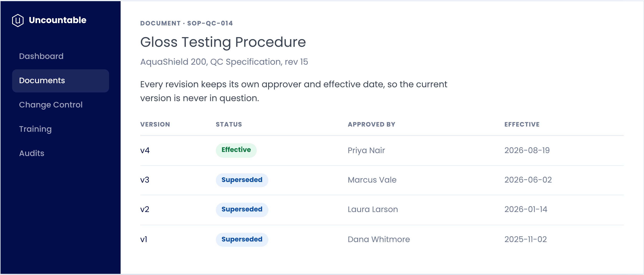The width and height of the screenshot is (644, 275).
Task: Click the Superseded badge on v2 row
Action: pyautogui.click(x=242, y=210)
